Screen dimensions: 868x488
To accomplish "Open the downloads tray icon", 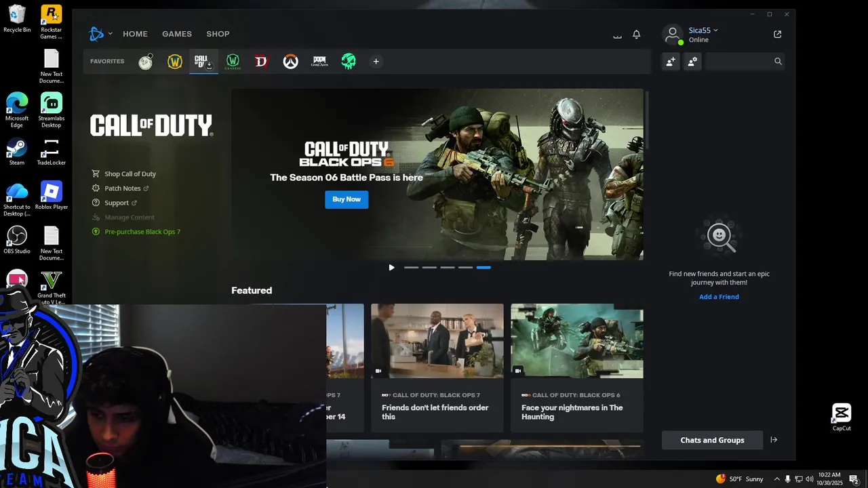I will click(617, 35).
